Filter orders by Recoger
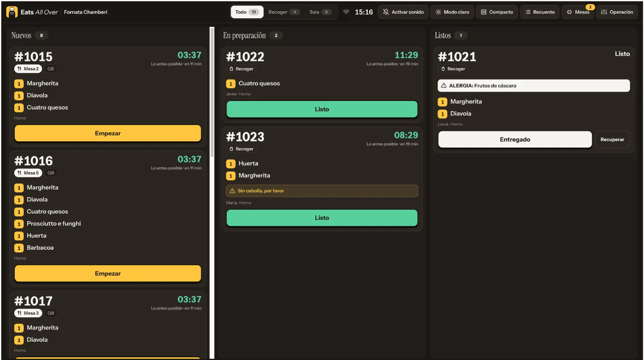The height and width of the screenshot is (360, 644). (x=284, y=12)
